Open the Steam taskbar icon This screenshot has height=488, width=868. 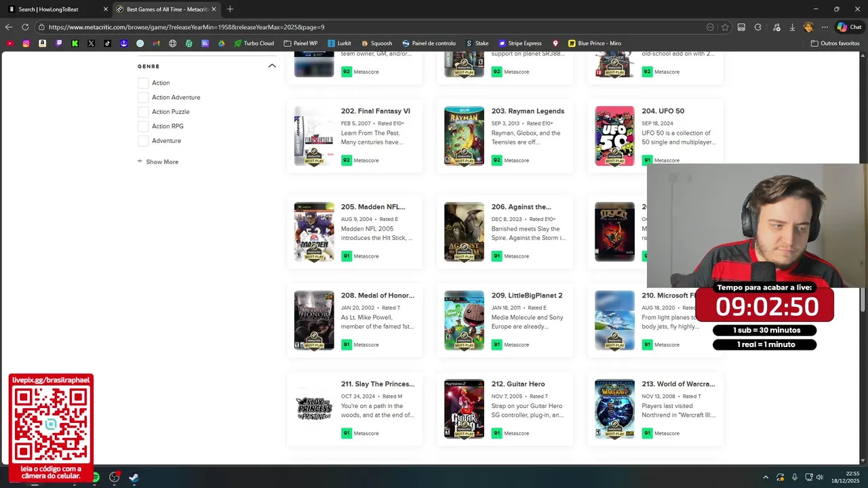(134, 477)
